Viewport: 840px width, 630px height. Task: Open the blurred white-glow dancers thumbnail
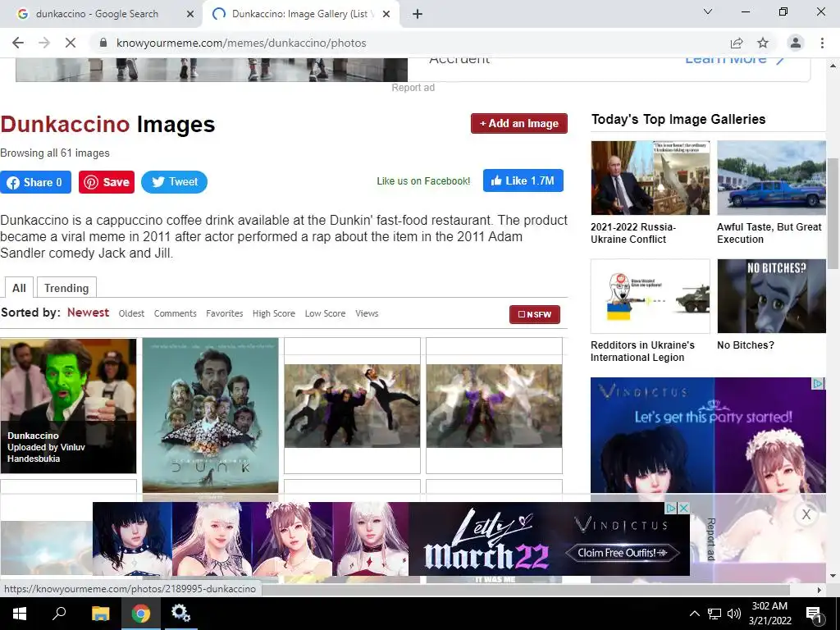(494, 405)
